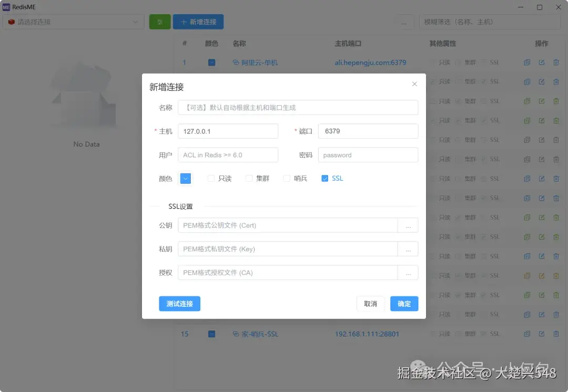Toggle 集群 checkbox in 阿里云-单机 row
568x392 pixels.
coord(458,62)
